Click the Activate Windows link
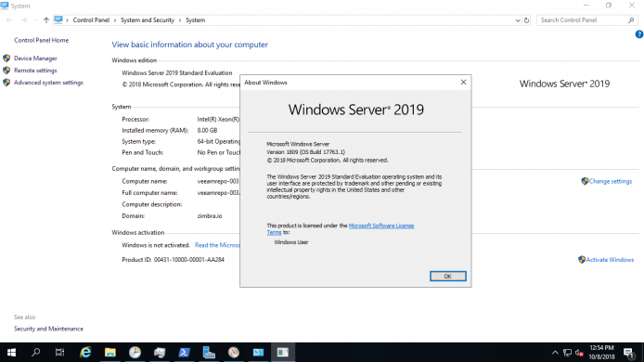This screenshot has height=362, width=644. [x=610, y=260]
